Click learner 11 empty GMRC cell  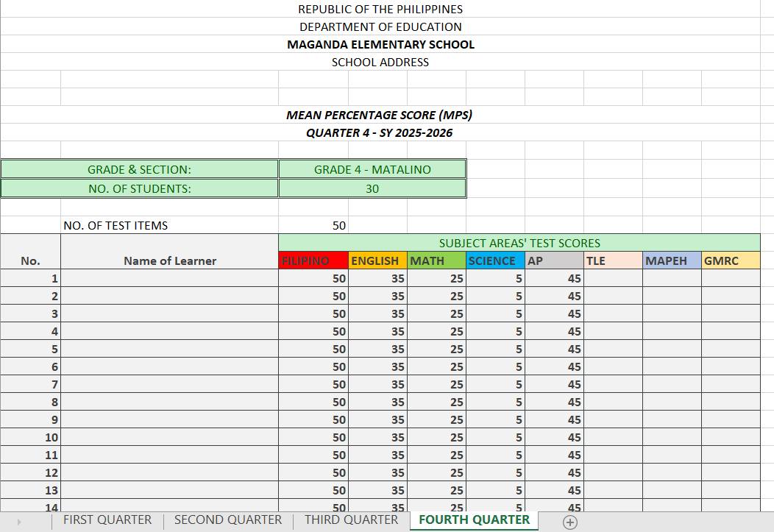(731, 455)
